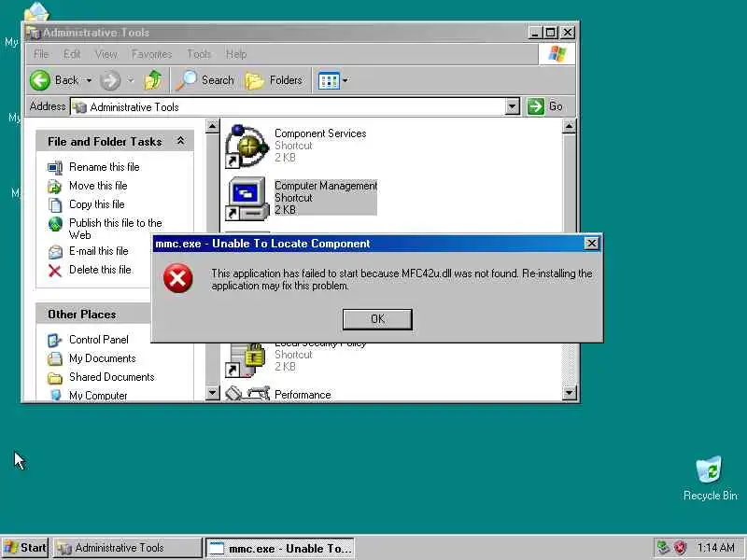Open Control Panel from Other Places

coord(99,340)
